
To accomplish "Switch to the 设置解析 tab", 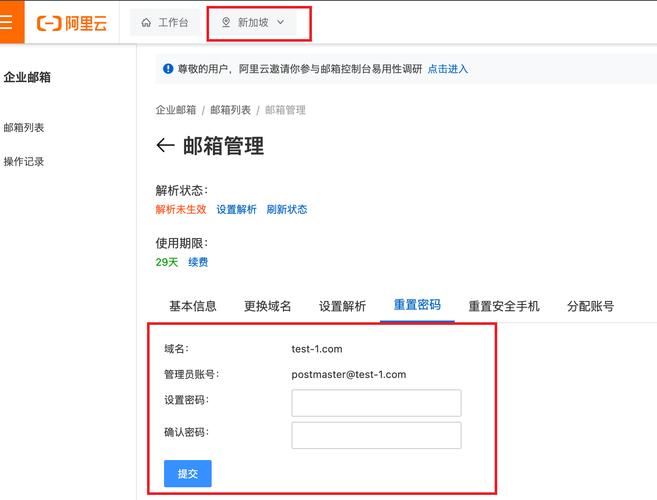I will pyautogui.click(x=342, y=306).
